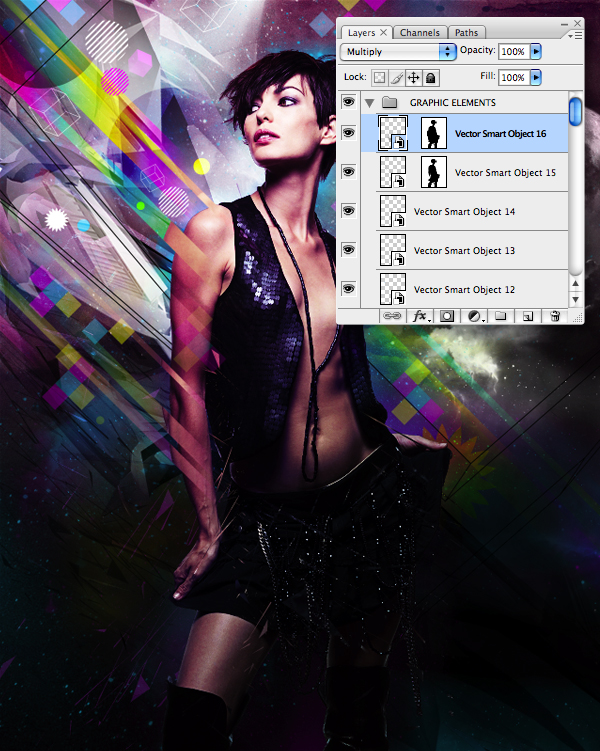Hide Vector Smart Object 16 layer
This screenshot has width=600, height=751.
click(x=349, y=133)
